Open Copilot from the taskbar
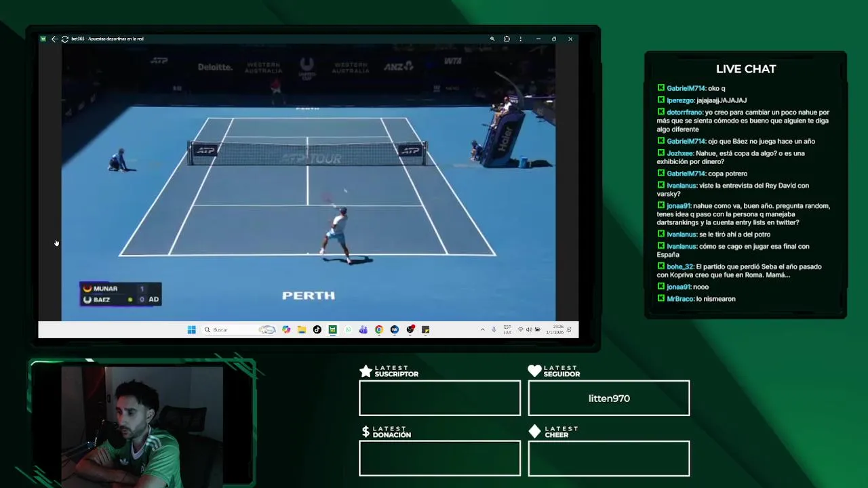The width and height of the screenshot is (868, 488). click(286, 329)
